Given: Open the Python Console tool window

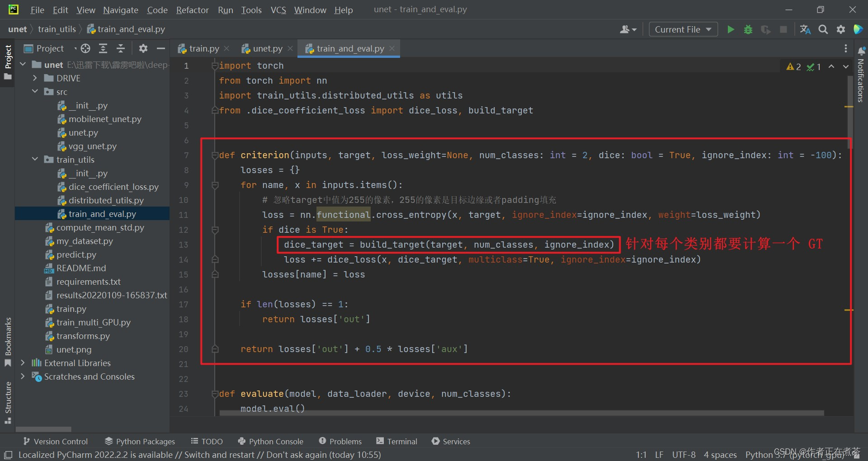Looking at the screenshot, I should [x=270, y=441].
